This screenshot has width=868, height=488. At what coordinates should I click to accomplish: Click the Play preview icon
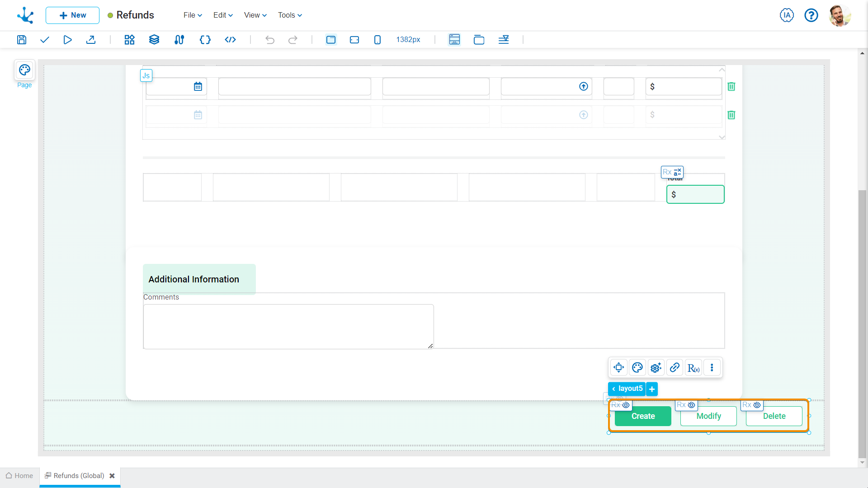pos(67,40)
